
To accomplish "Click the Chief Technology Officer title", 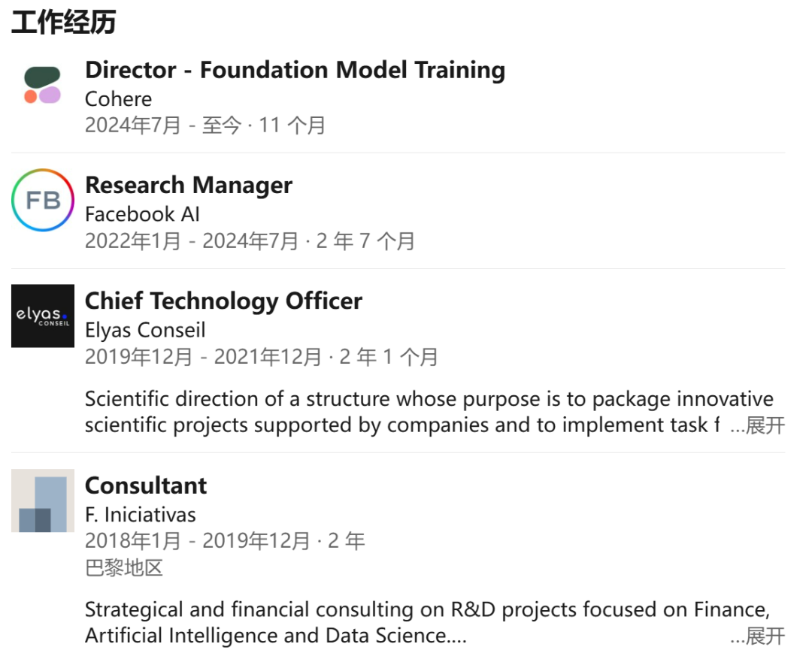I will tap(224, 301).
